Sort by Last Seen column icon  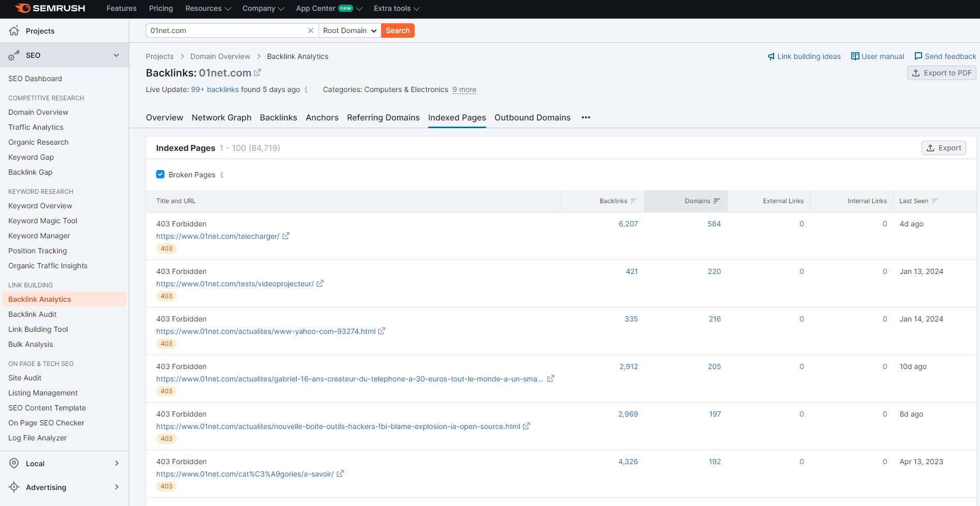(934, 201)
